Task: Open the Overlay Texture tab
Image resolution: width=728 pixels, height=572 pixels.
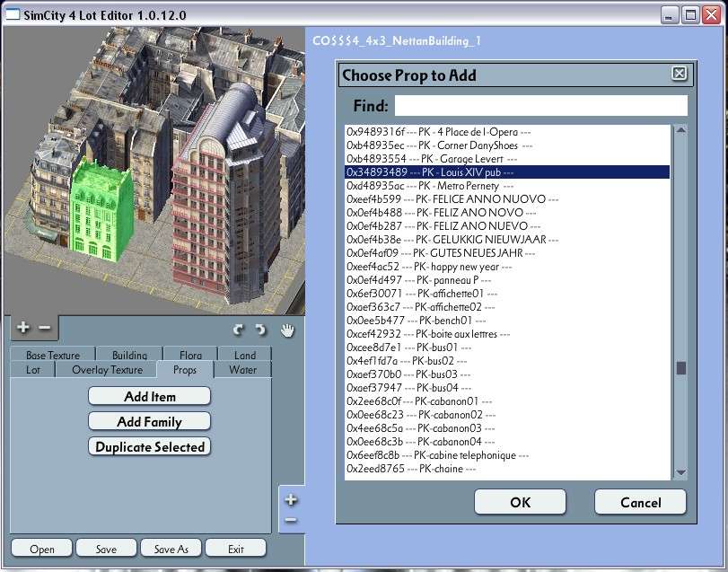Action: (107, 370)
